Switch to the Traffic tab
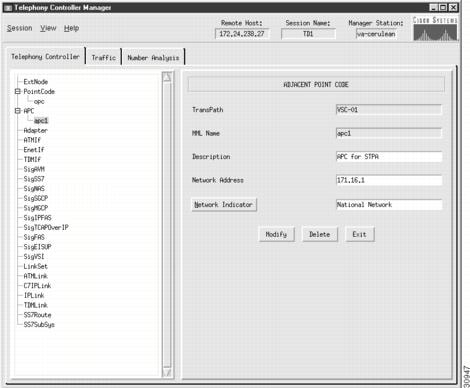 104,58
